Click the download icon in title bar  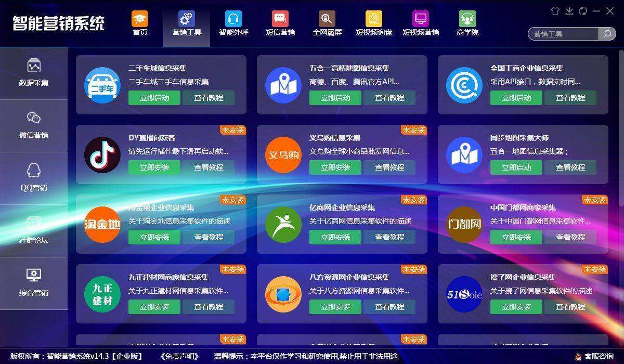pos(569,11)
